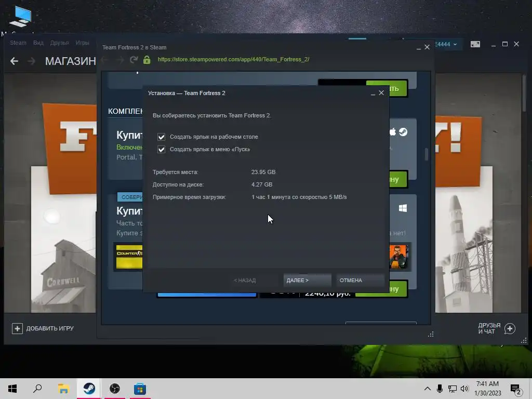Enable desktop shortcut checkbox in install dialog
This screenshot has height=399, width=532.
(x=161, y=137)
